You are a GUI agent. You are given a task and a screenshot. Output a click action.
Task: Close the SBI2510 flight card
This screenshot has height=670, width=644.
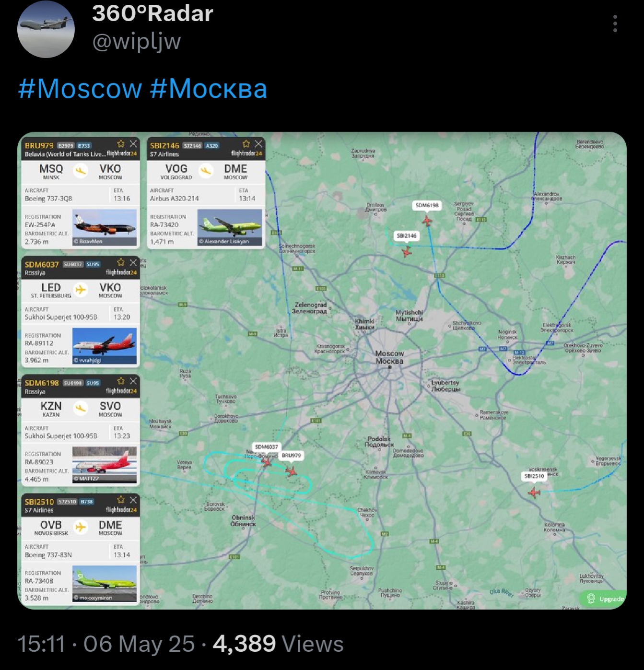(133, 500)
